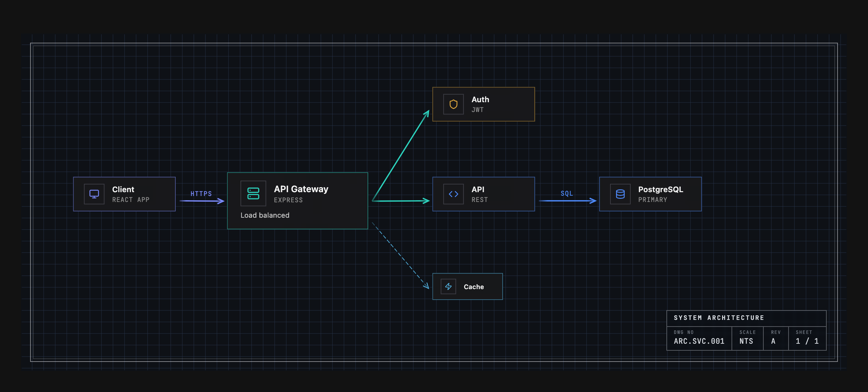Screen dimensions: 868x392
Task: Select the Load balanced note
Action: [x=265, y=215]
